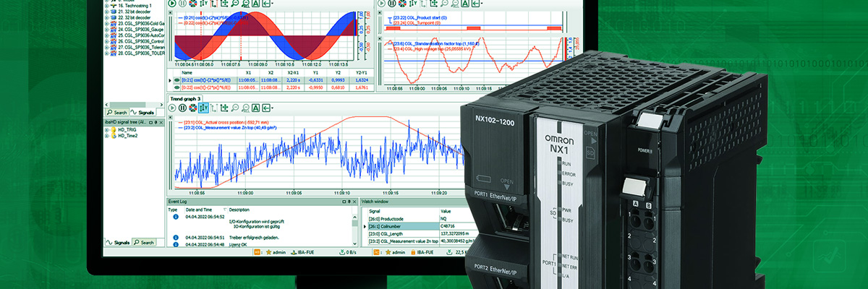868x289 pixels.
Task: Click the back arrow icon in the top-right graph toolbar
Action: [x=475, y=4]
